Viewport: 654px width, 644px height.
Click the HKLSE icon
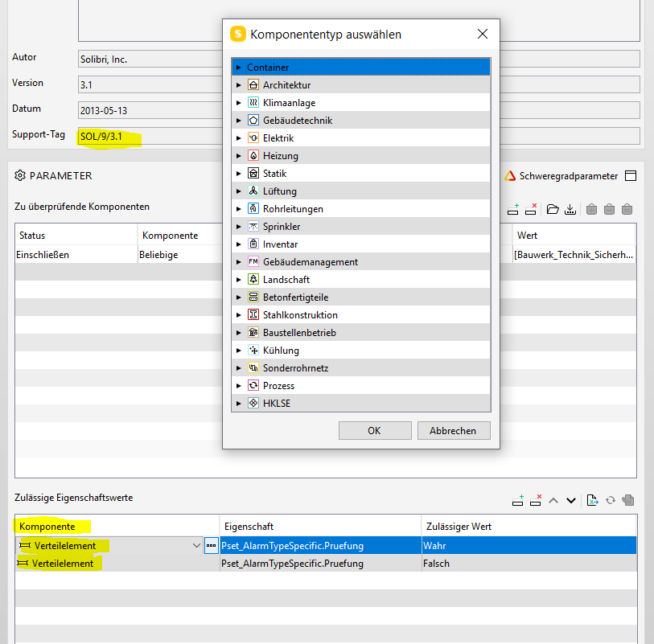[x=253, y=403]
